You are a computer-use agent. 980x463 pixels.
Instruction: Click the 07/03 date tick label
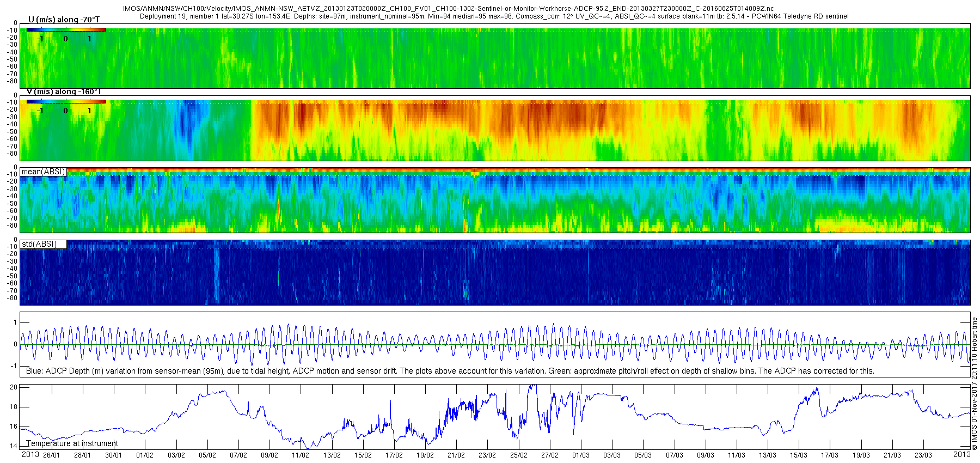click(x=675, y=455)
